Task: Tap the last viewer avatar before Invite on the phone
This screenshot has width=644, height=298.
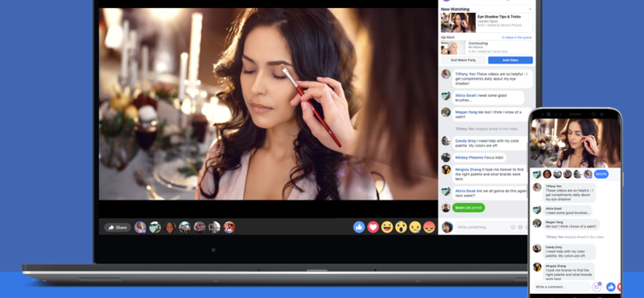Action: click(588, 174)
